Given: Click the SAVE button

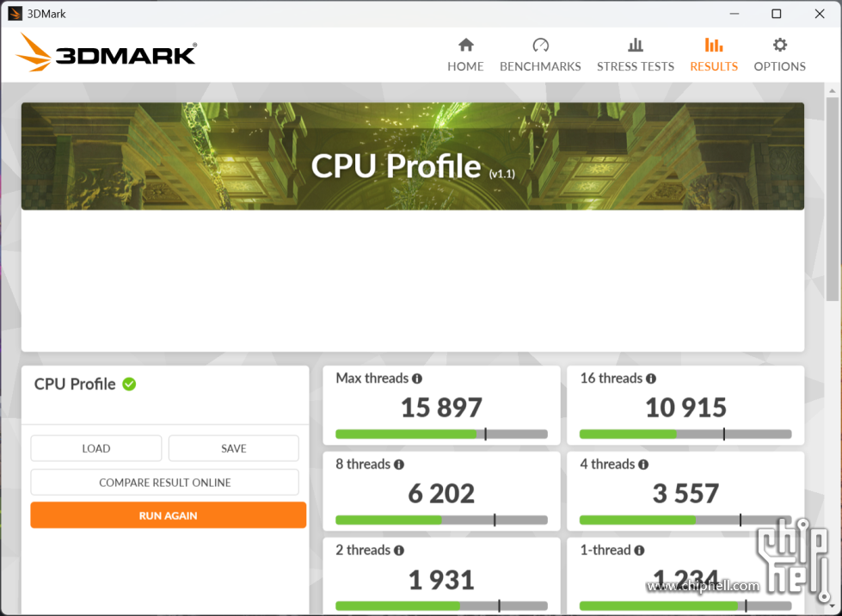Looking at the screenshot, I should click(234, 448).
